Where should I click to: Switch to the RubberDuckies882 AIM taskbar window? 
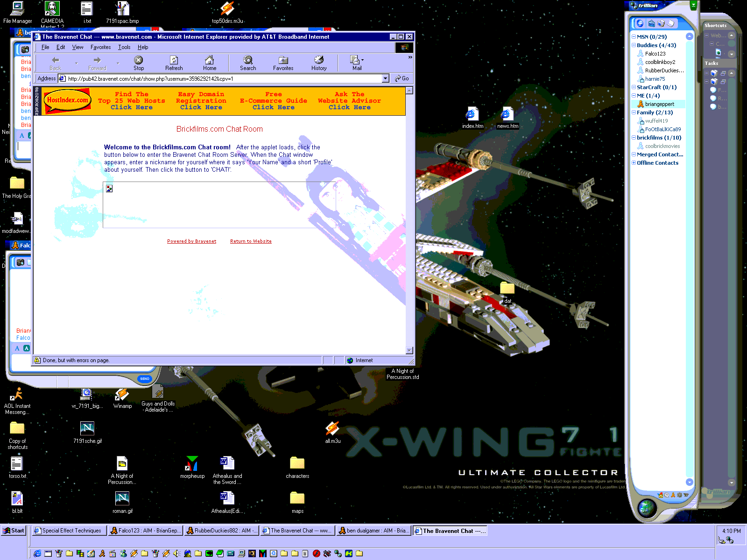(x=221, y=531)
